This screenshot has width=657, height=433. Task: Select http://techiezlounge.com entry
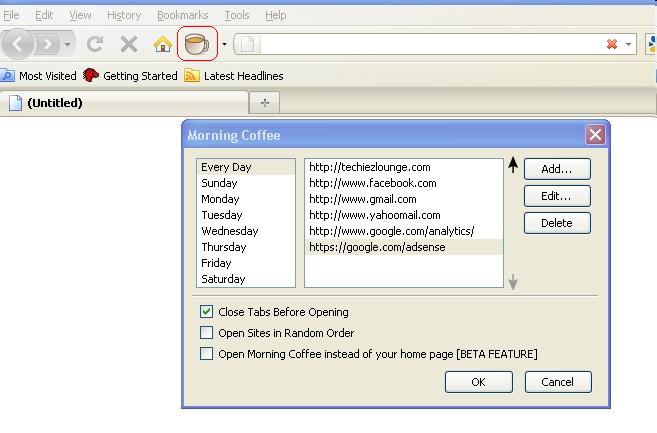(x=404, y=167)
